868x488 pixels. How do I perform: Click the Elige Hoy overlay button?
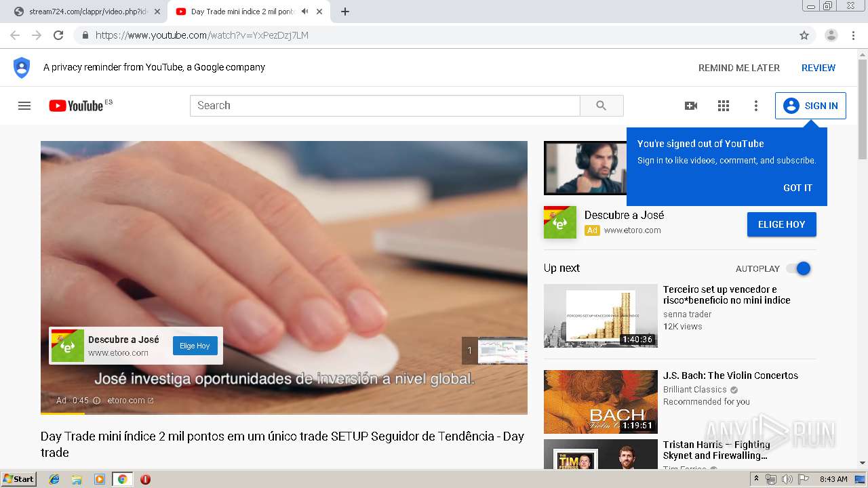195,346
